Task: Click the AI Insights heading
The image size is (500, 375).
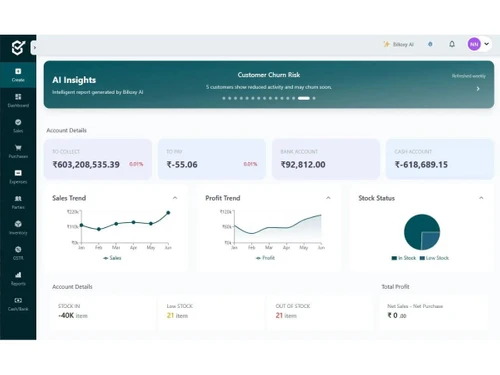Action: 74,80
